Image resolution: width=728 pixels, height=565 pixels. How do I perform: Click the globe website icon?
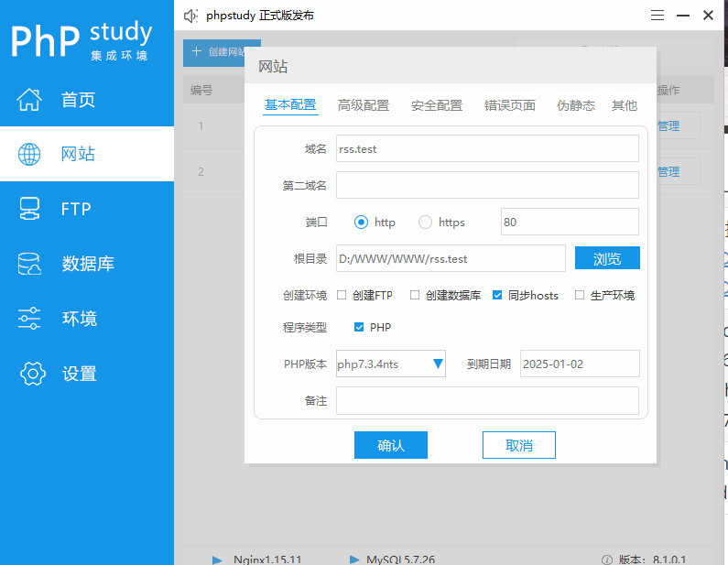click(30, 154)
